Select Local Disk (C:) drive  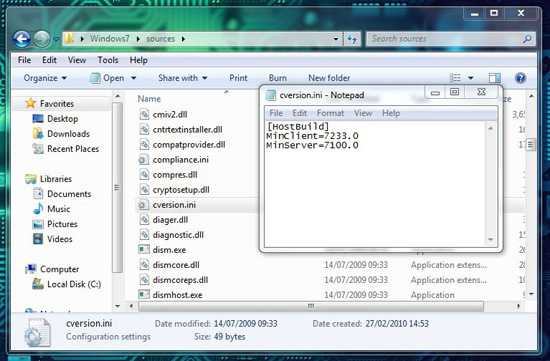click(x=67, y=284)
